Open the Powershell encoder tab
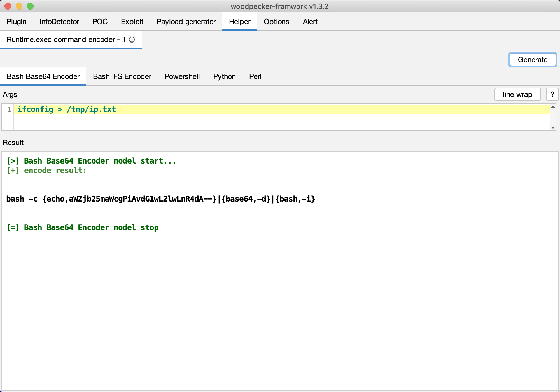 tap(182, 76)
